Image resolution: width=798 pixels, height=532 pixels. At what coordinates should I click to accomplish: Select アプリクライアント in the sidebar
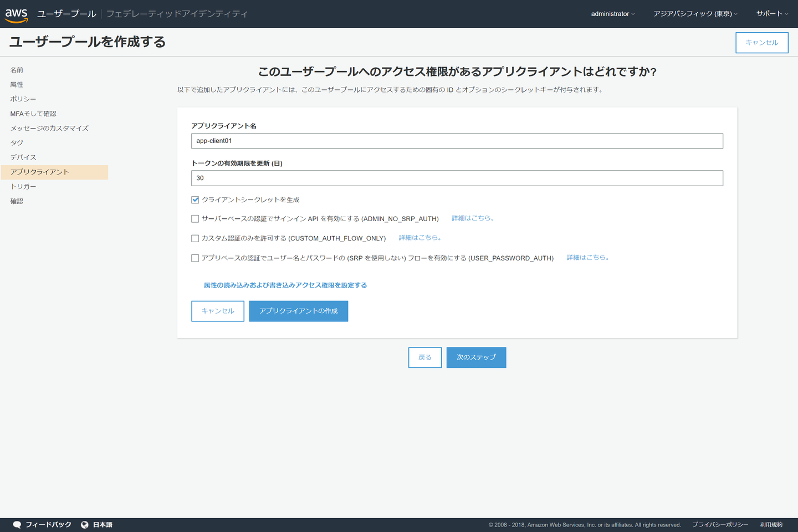54,172
